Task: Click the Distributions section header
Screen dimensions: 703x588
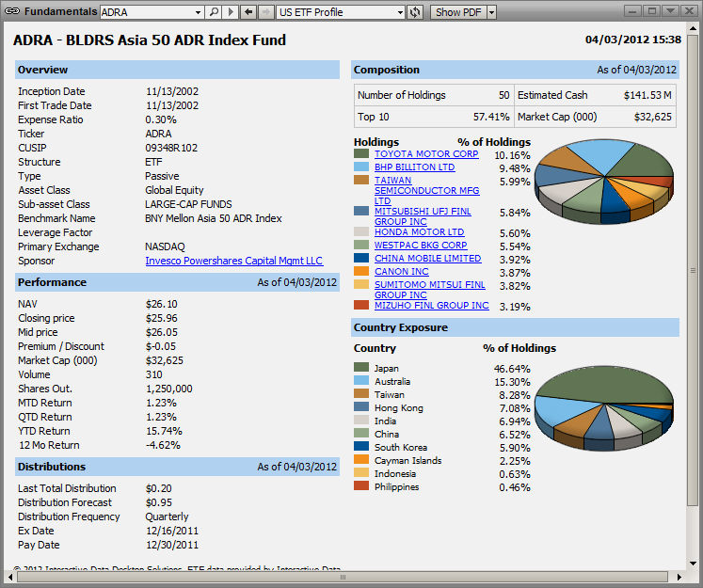Action: 177,467
